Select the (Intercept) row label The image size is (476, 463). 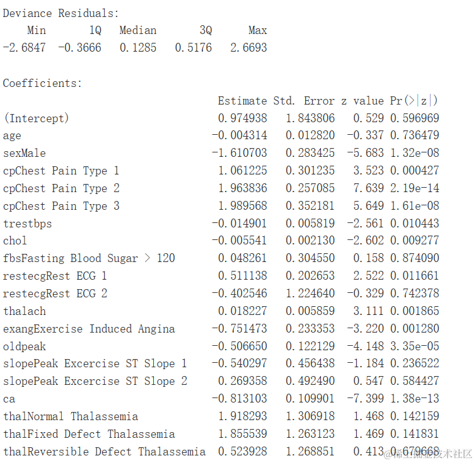point(36,118)
